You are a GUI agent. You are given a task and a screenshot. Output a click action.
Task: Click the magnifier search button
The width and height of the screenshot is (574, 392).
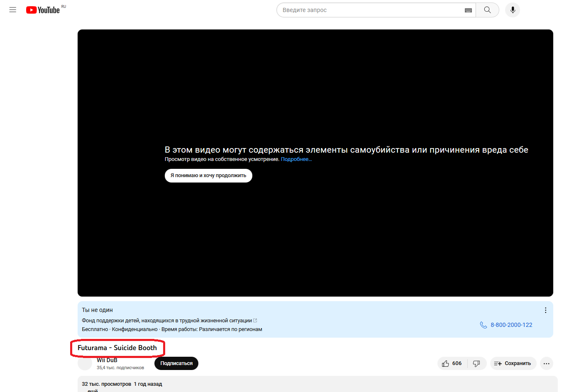pyautogui.click(x=488, y=10)
